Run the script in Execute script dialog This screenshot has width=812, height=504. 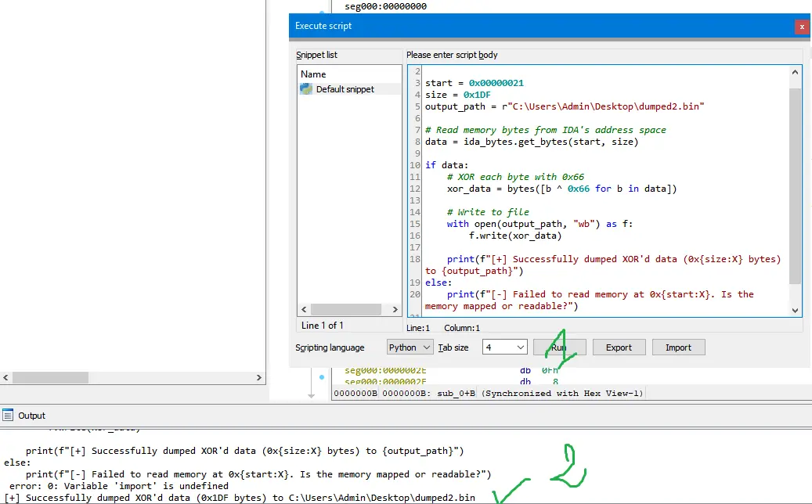559,347
